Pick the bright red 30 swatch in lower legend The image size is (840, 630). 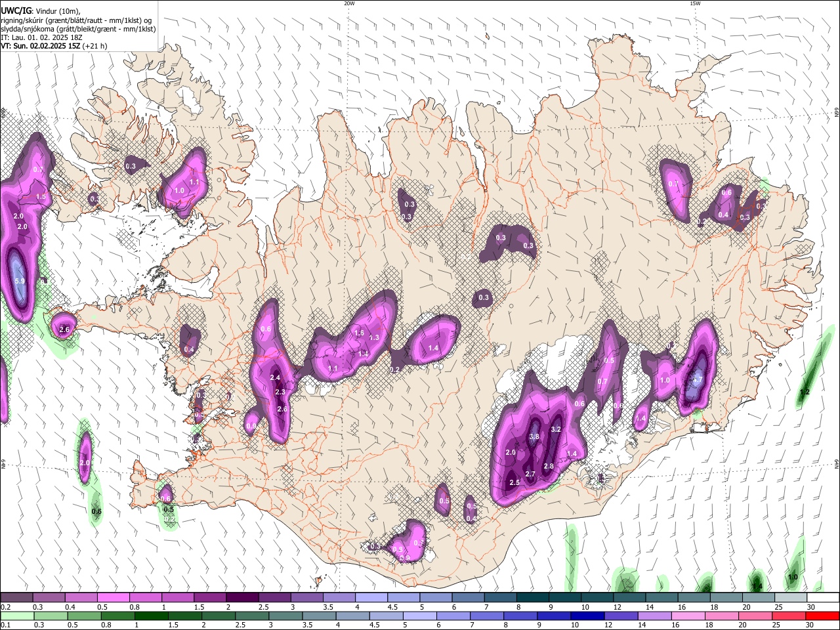tap(822, 616)
